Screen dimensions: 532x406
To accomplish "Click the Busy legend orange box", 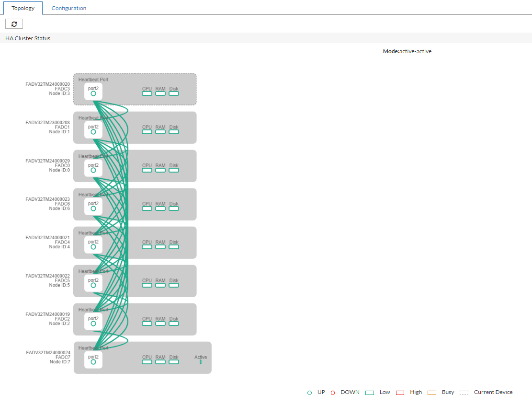I will (432, 393).
